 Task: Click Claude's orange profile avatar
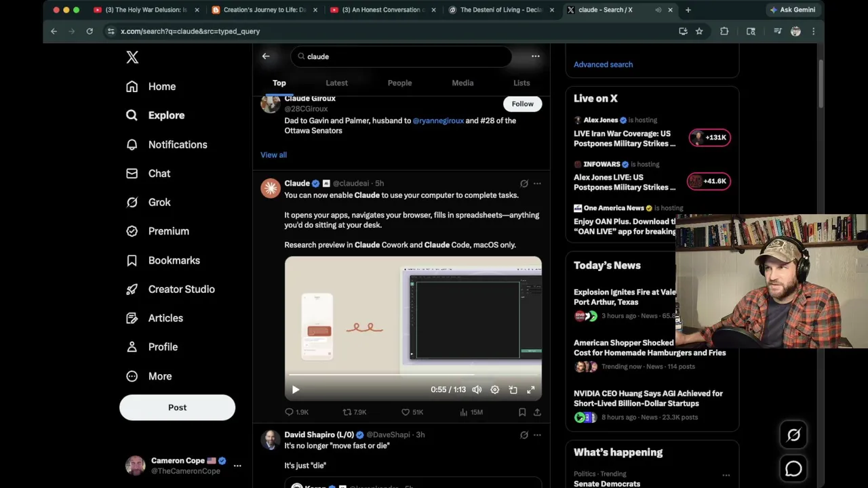[x=271, y=188]
